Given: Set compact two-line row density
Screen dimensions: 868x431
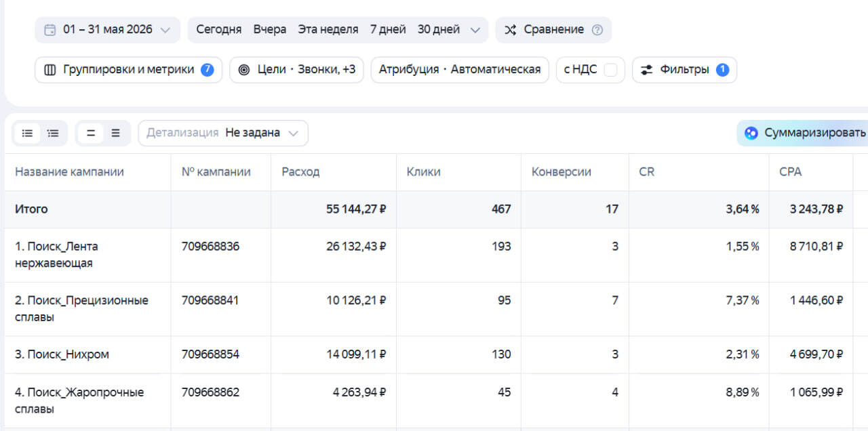Looking at the screenshot, I should pyautogui.click(x=91, y=134).
